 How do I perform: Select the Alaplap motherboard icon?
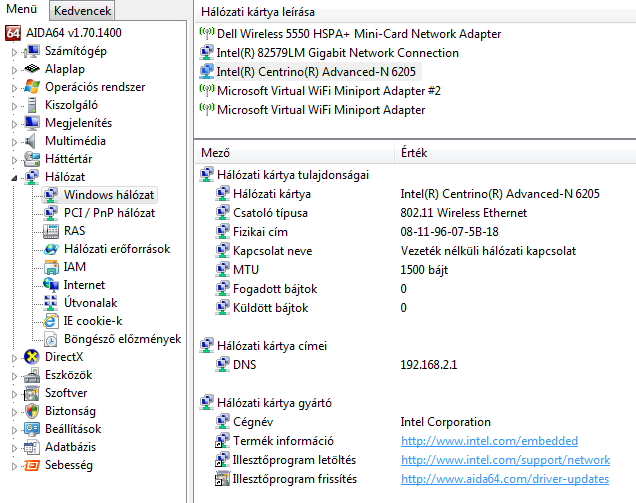pyautogui.click(x=32, y=69)
